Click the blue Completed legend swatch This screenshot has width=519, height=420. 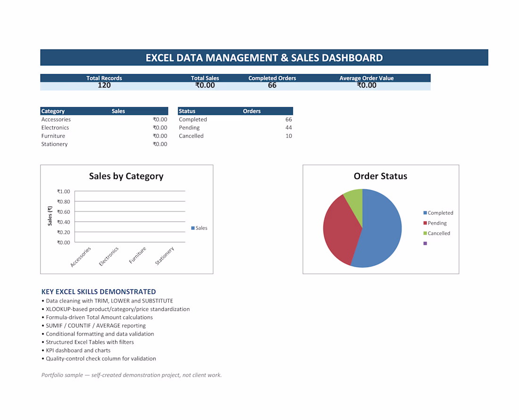pyautogui.click(x=425, y=213)
